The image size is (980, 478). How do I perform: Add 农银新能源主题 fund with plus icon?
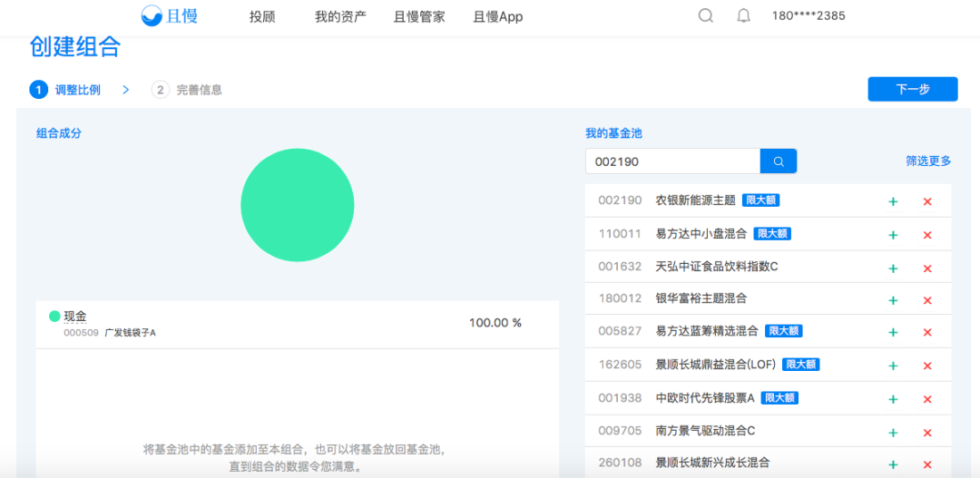coord(893,201)
